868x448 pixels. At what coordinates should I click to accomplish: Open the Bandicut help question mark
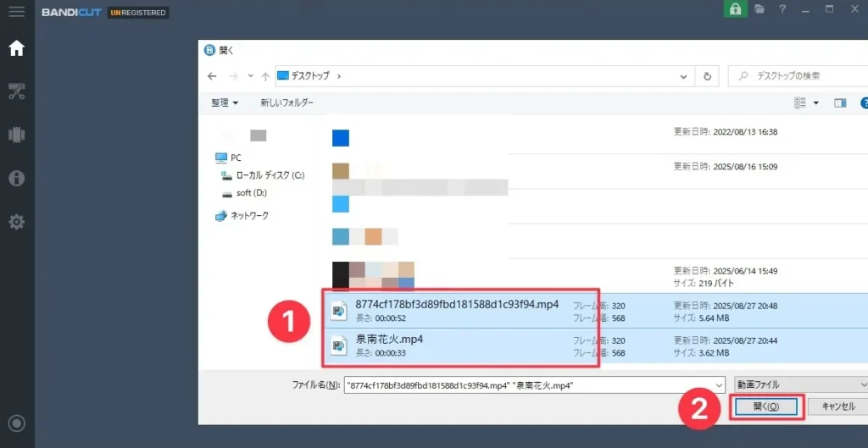coord(782,9)
